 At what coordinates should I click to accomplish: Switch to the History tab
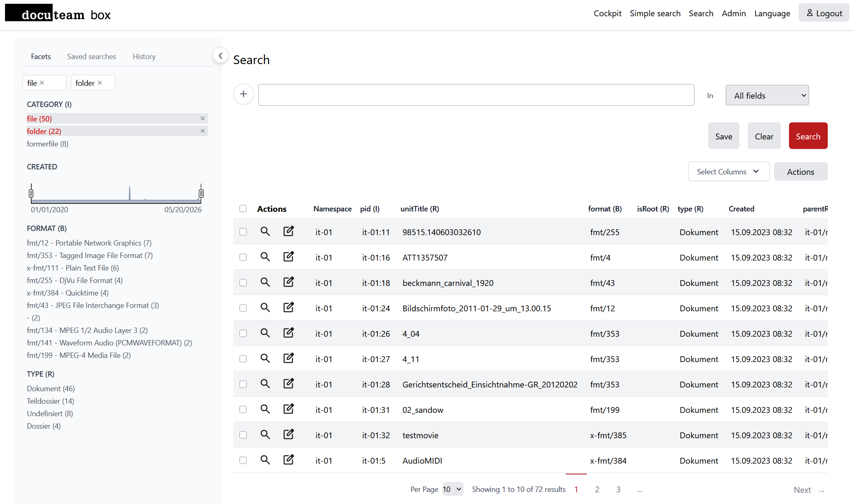pos(144,57)
